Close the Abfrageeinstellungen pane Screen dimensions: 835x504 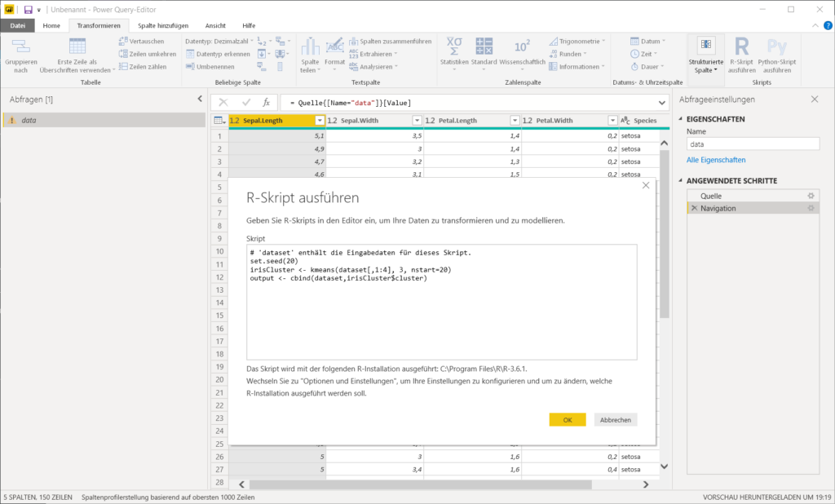(x=815, y=99)
